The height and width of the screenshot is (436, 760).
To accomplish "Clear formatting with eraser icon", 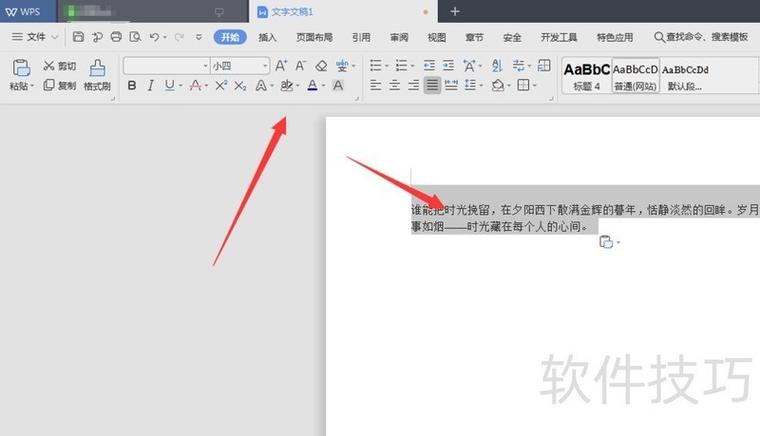I will 321,65.
